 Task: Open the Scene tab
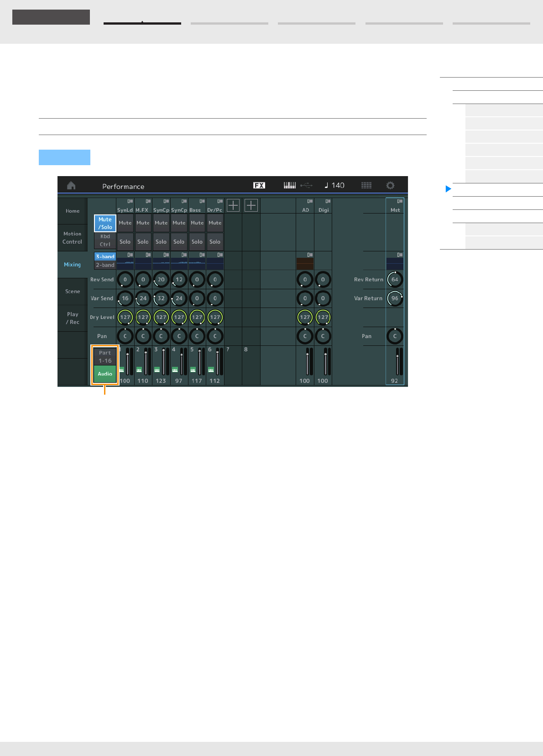73,291
